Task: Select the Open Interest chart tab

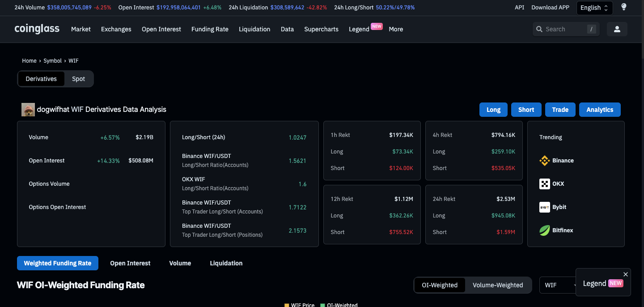Action: click(x=130, y=263)
